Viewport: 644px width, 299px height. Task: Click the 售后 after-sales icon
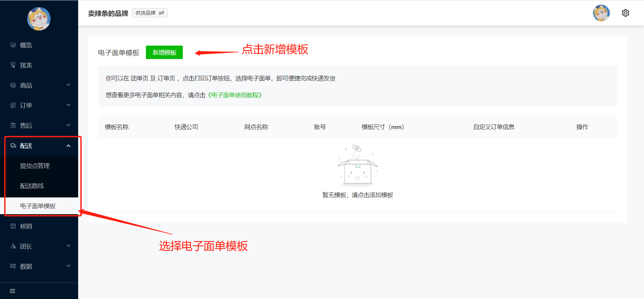point(13,125)
